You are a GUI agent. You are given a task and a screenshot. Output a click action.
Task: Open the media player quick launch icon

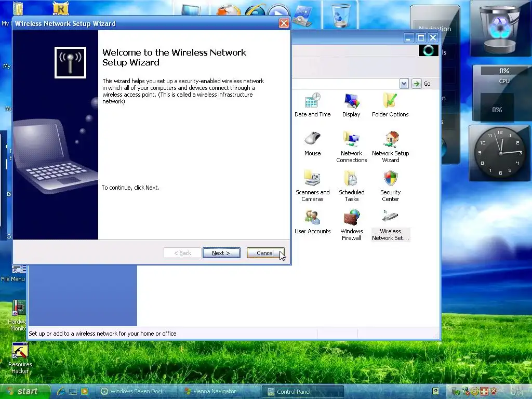coord(85,391)
